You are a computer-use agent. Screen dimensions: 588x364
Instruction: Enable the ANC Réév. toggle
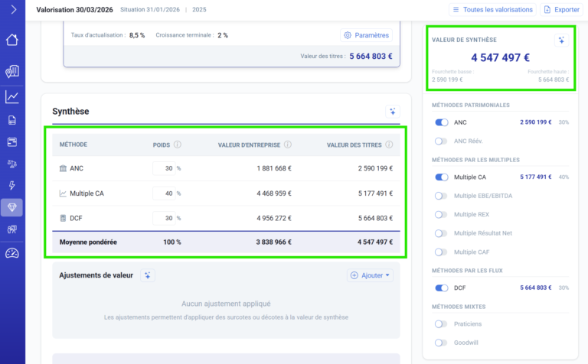tap(442, 141)
